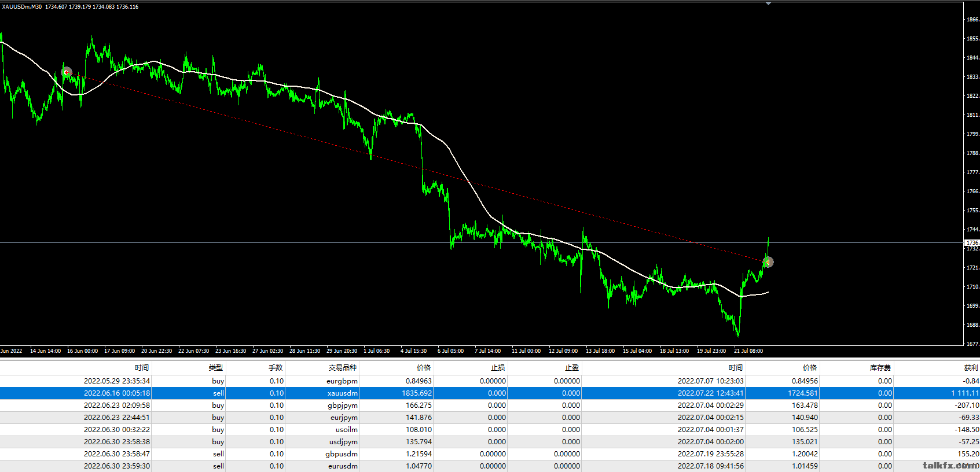Click close time 2022.07.18 09:41:56

pos(711,466)
